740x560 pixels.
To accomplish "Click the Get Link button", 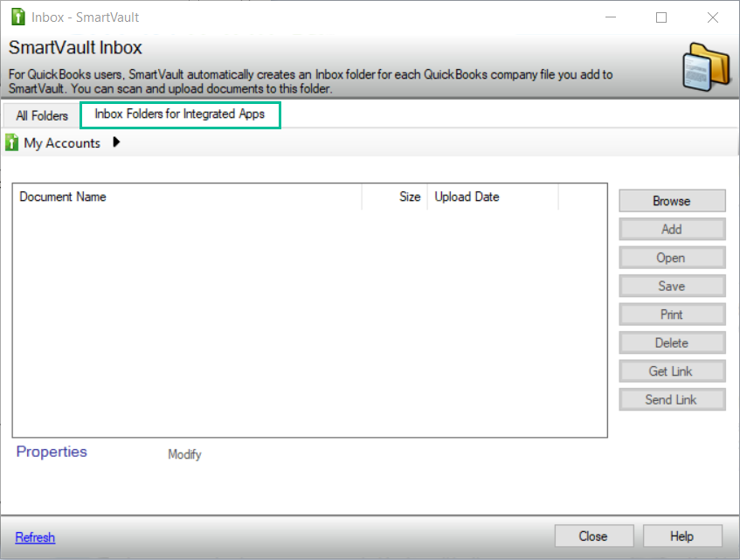I will coord(672,371).
